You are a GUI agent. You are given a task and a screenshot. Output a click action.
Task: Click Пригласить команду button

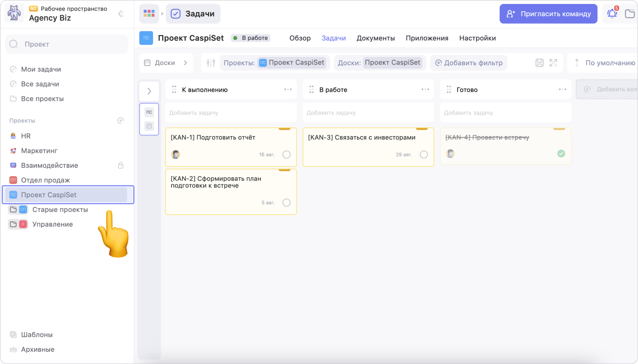coord(548,14)
